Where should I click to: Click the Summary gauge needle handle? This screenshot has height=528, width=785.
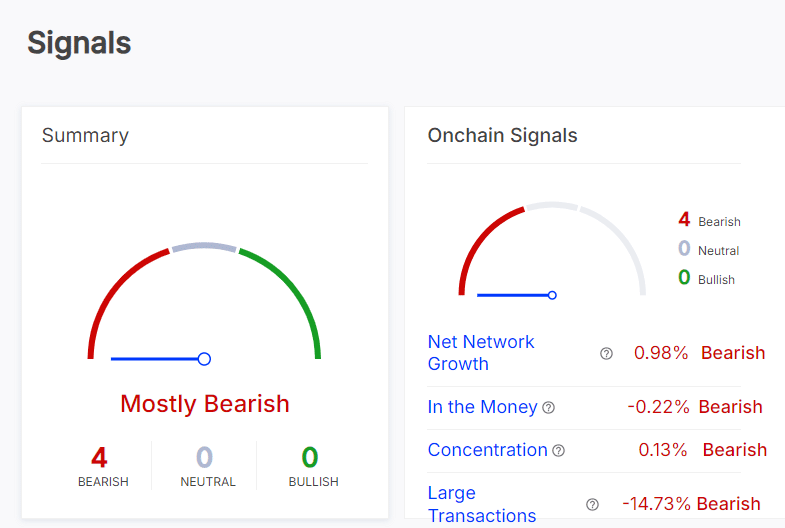(x=204, y=358)
